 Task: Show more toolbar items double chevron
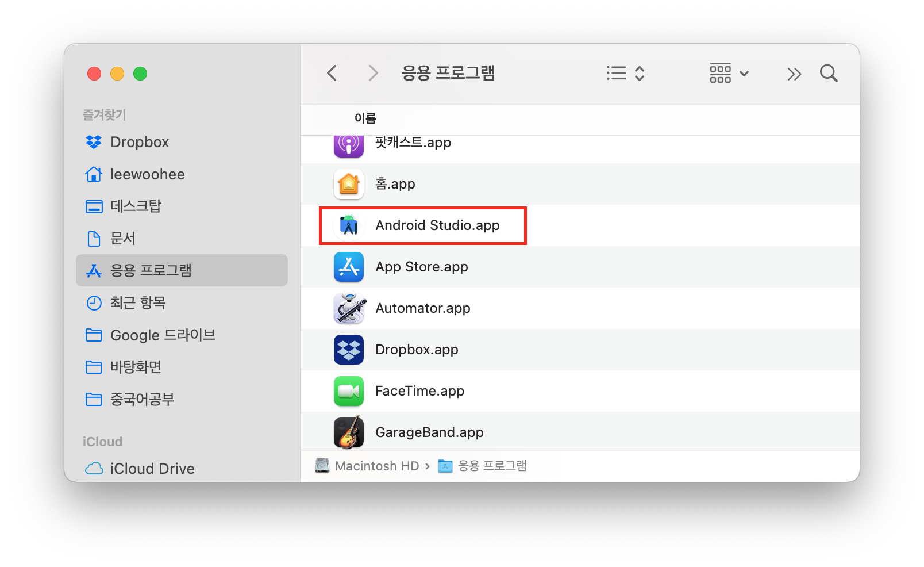[794, 74]
